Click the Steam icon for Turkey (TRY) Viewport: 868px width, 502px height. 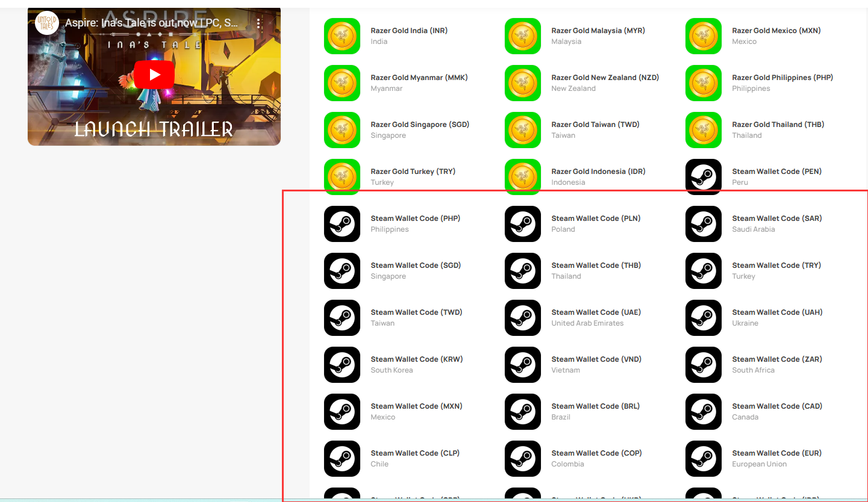click(704, 271)
